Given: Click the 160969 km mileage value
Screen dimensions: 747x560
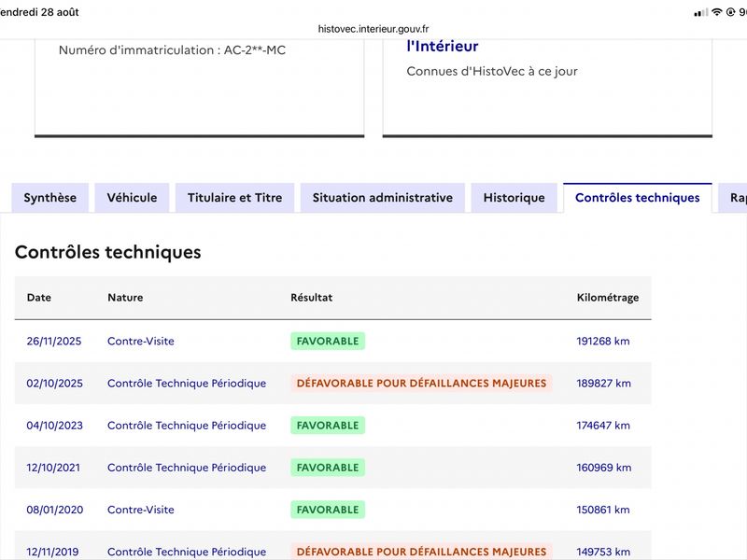Looking at the screenshot, I should click(x=603, y=468).
